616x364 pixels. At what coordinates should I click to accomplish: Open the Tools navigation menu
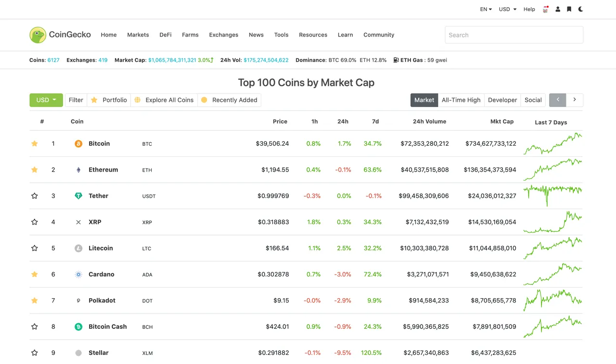pos(282,35)
